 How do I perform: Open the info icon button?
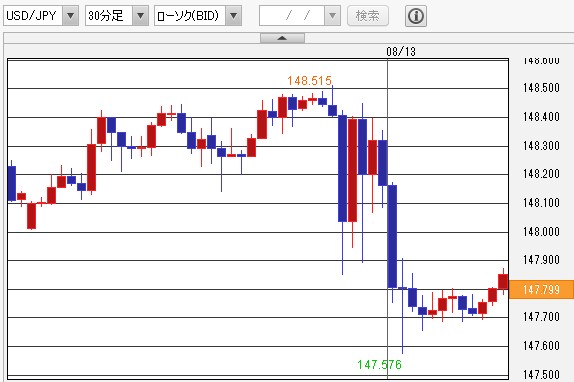416,16
